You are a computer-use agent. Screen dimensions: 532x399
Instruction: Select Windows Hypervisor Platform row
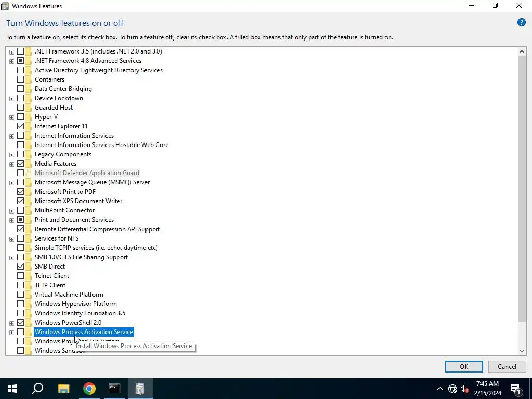[x=76, y=304]
